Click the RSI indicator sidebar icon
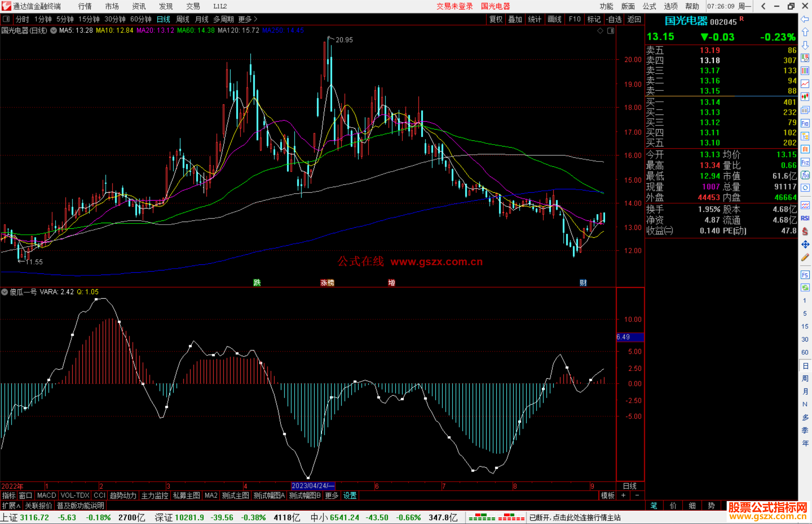This screenshot has width=812, height=524. pos(805,218)
